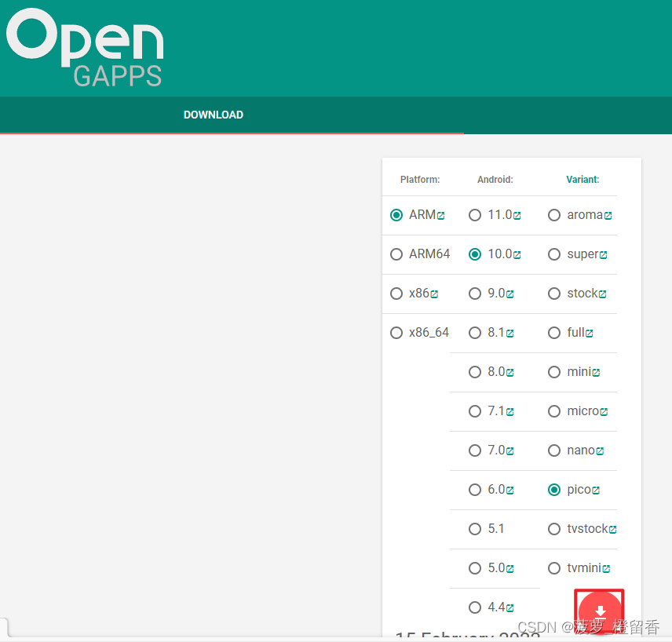
Task: Choose Android 6.0 radio button
Action: pos(475,490)
